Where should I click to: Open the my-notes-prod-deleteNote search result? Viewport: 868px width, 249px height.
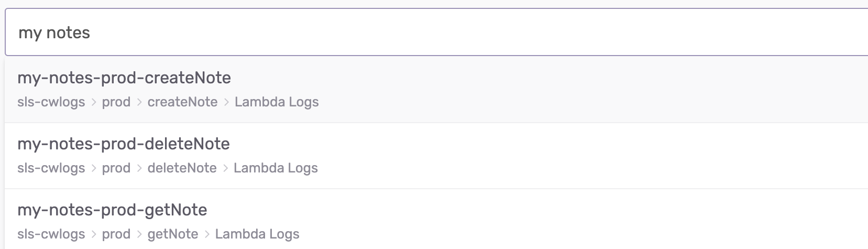pyautogui.click(x=124, y=144)
